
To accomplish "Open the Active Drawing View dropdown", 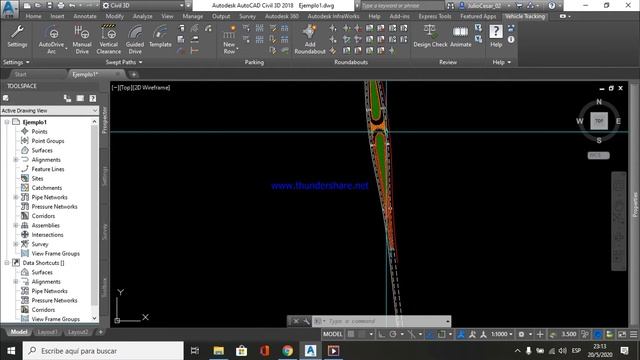I will coord(49,111).
